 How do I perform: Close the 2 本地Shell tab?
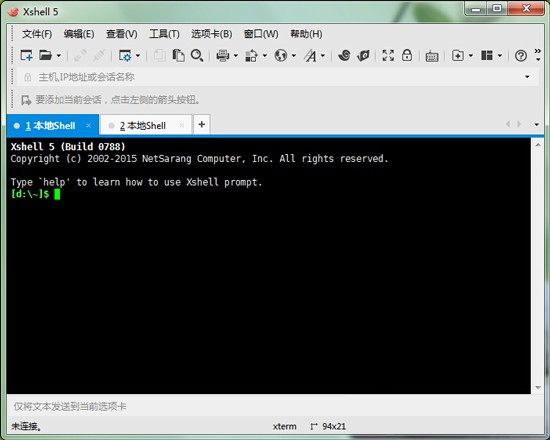(x=181, y=125)
